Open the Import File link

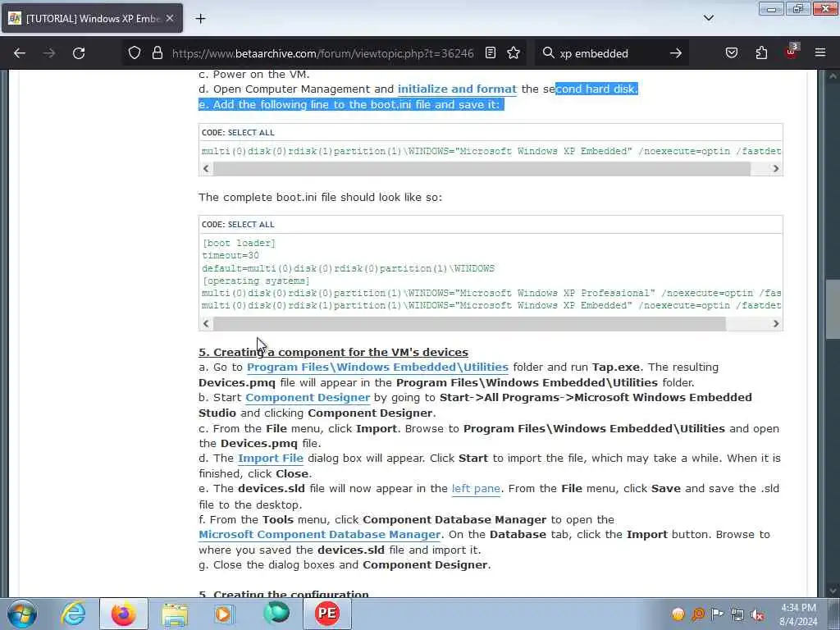pyautogui.click(x=271, y=459)
